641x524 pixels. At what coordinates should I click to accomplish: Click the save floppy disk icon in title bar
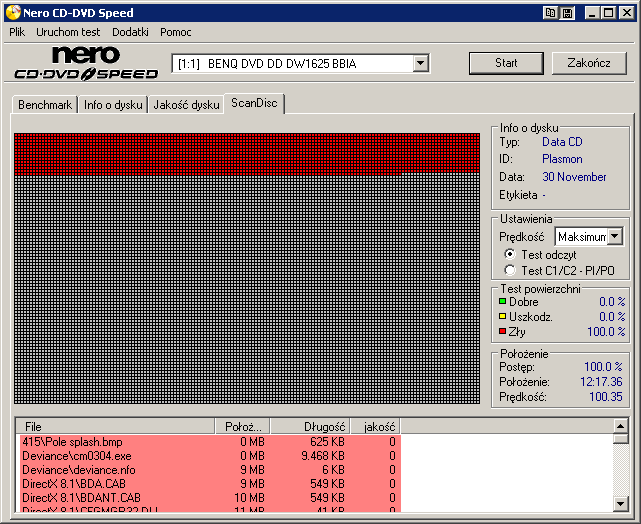click(x=567, y=13)
